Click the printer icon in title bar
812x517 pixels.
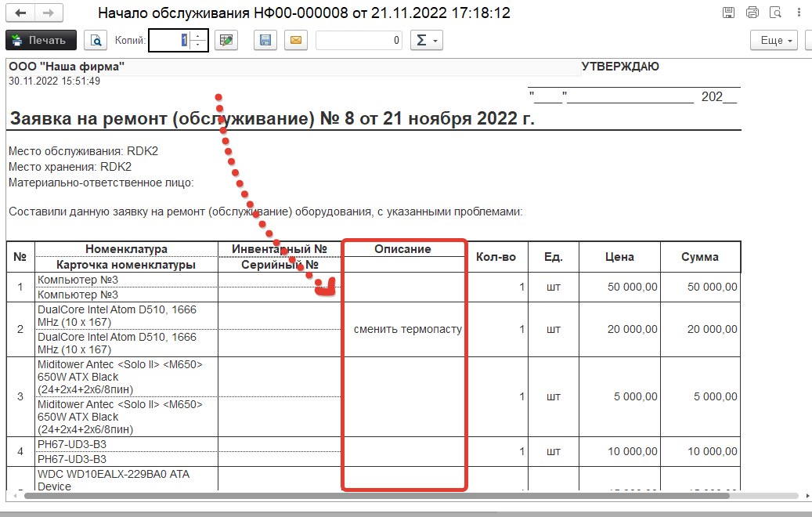[x=752, y=13]
